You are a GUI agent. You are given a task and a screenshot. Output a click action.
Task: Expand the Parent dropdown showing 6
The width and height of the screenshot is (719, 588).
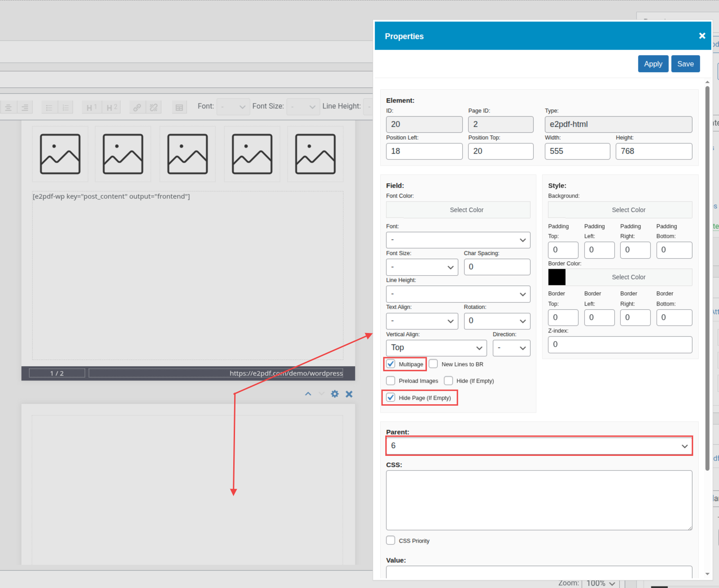coord(539,446)
